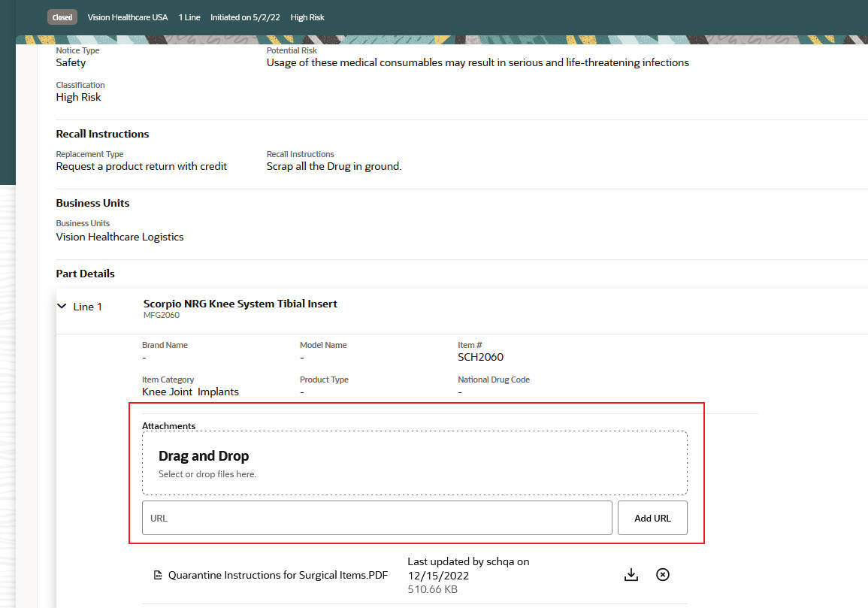Remove the Quarantine Instructions PDF attachment
Viewport: 868px width, 608px height.
pyautogui.click(x=663, y=575)
